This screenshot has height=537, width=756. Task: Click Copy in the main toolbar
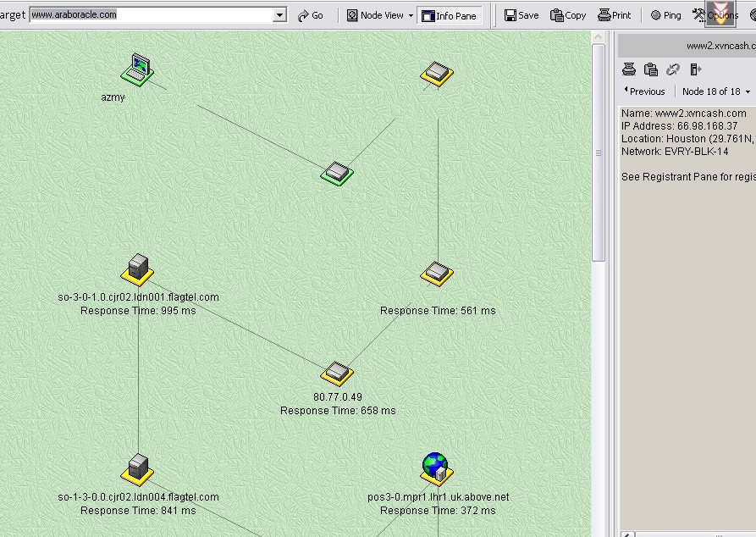(x=568, y=15)
